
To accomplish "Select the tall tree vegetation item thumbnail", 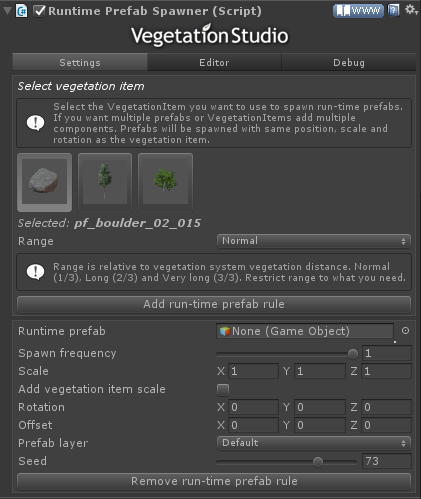I will click(105, 182).
